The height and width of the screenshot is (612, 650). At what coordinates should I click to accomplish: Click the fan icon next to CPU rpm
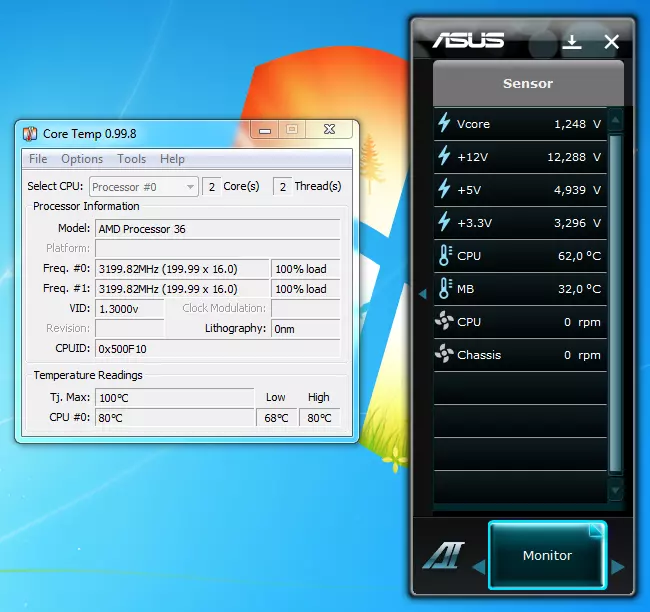point(444,321)
